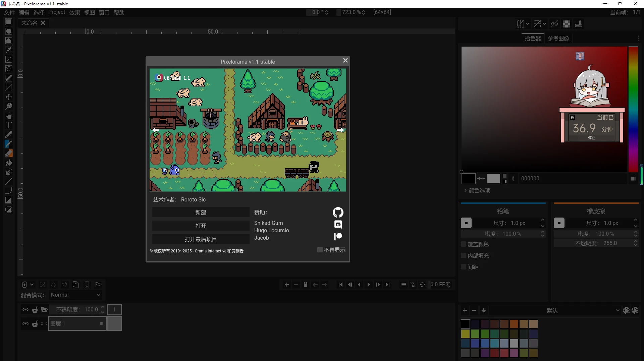This screenshot has width=644, height=361.
Task: Click 停止 on the timer widget
Action: pos(592,138)
